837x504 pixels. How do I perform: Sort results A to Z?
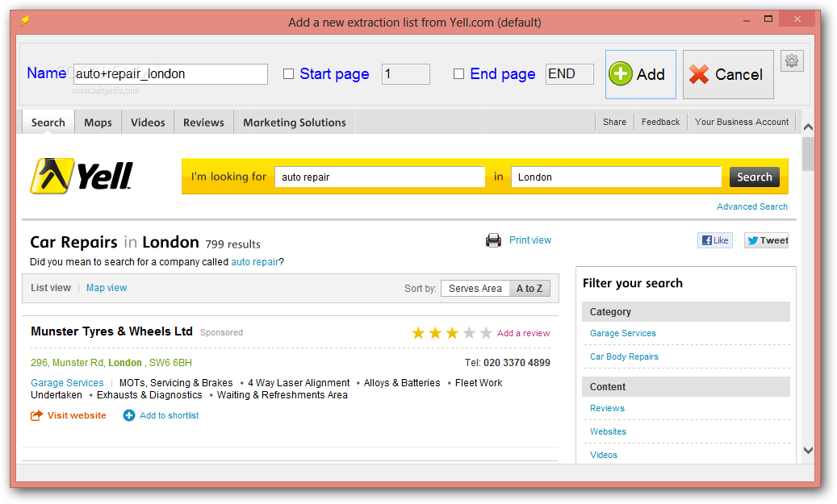[x=529, y=289]
